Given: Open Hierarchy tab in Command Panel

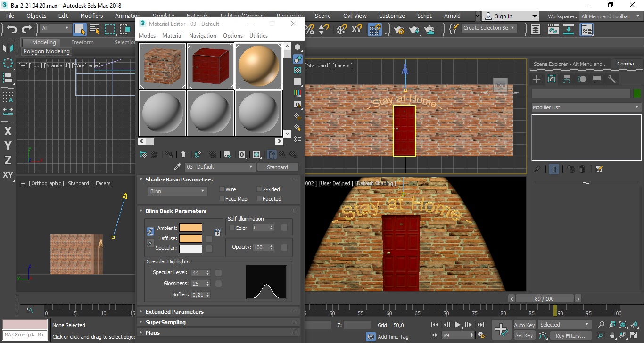Looking at the screenshot, I should 567,79.
